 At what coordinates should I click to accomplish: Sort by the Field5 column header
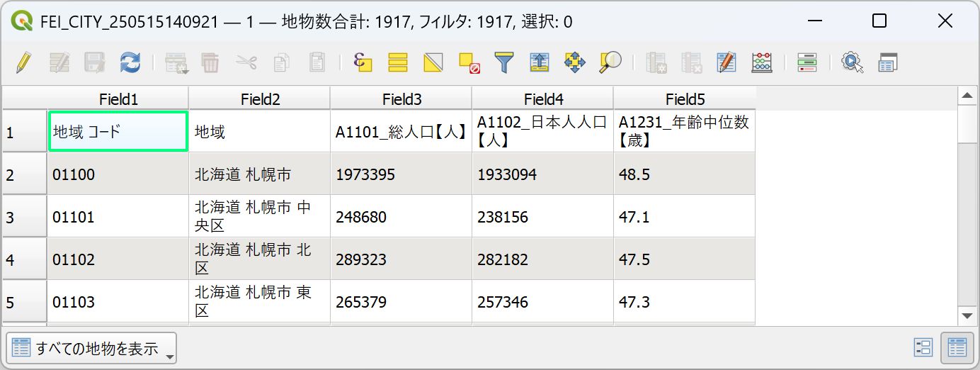(x=685, y=99)
